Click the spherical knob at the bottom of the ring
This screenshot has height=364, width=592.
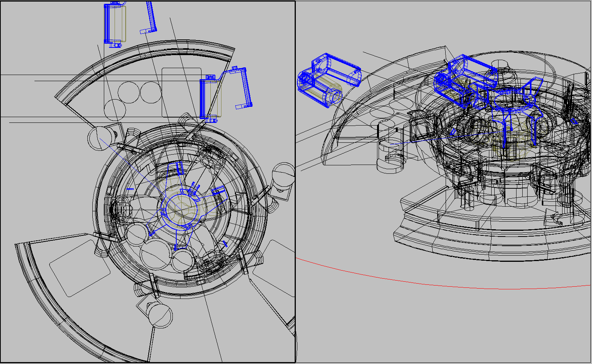[160, 315]
